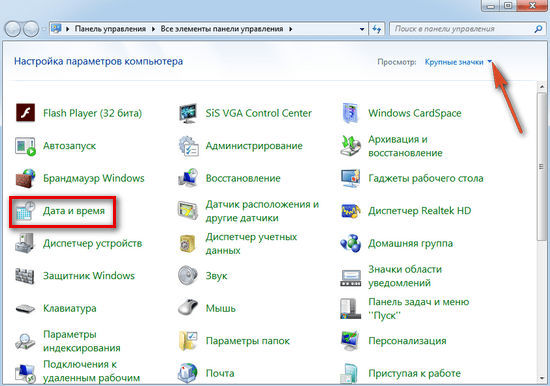Open the Windows CardSpace icon
This screenshot has height=386, width=550.
coord(351,113)
